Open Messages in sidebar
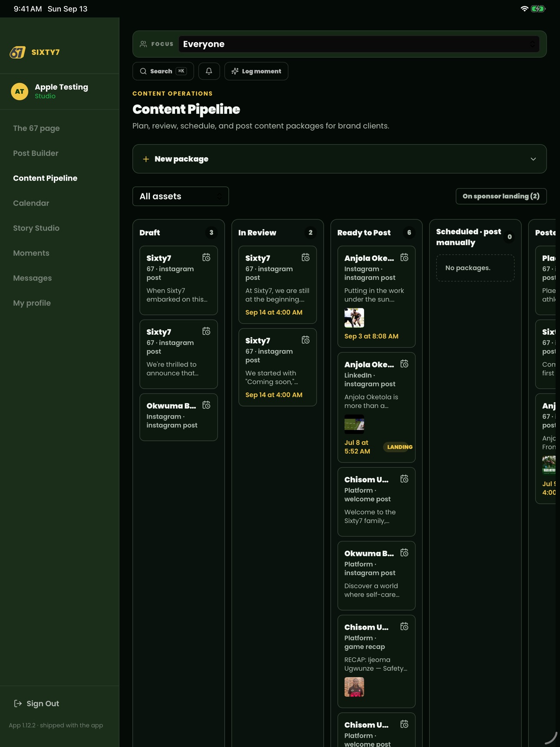This screenshot has width=560, height=747. 33,278
